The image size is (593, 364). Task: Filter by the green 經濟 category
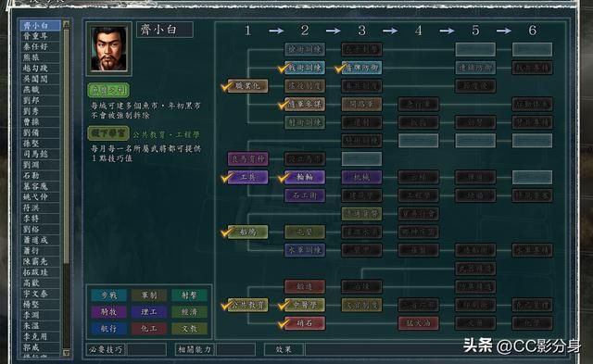pos(189,312)
